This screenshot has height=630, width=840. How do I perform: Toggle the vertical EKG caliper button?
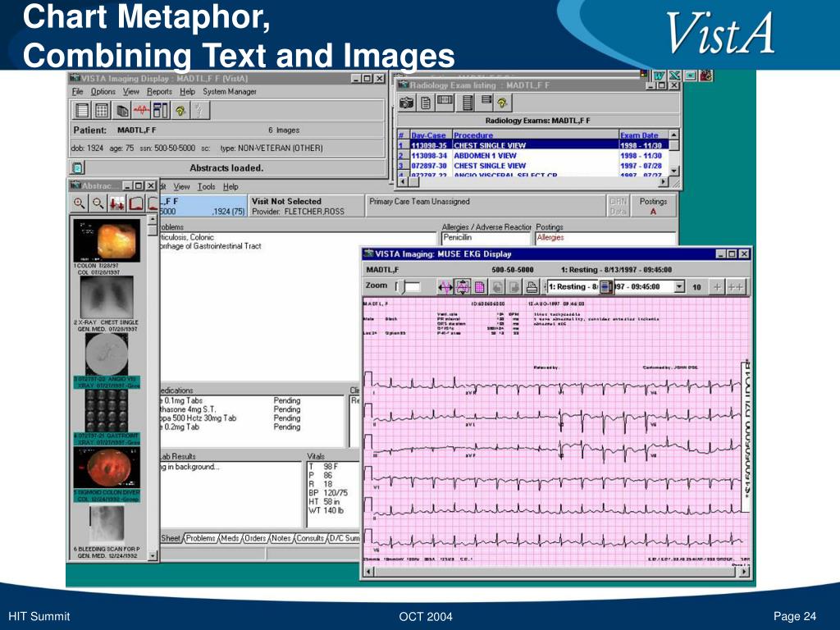point(462,287)
